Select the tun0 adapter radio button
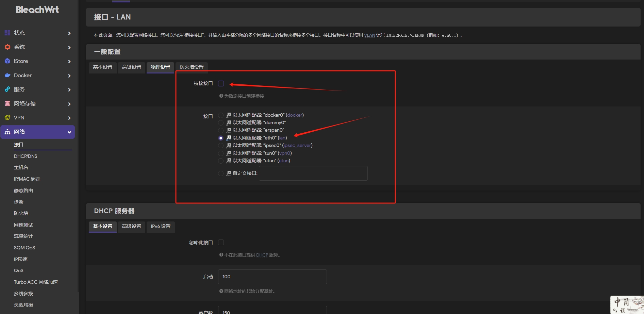Viewport: 644px width, 314px height. (x=221, y=153)
